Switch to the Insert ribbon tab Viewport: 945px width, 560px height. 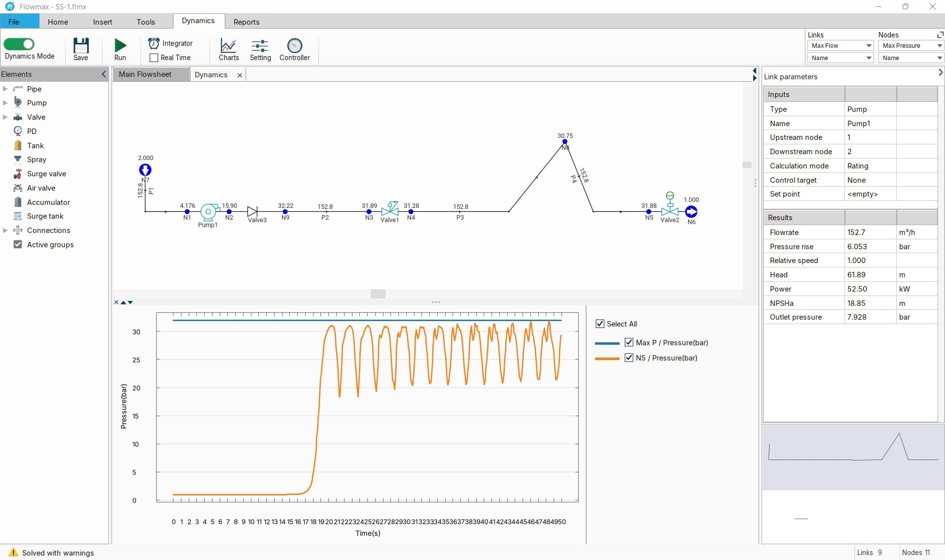[x=103, y=22]
